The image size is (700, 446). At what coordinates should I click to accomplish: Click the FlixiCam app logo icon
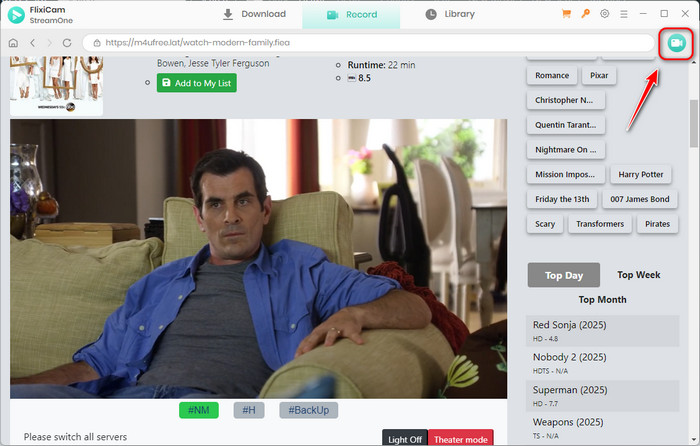(x=16, y=15)
